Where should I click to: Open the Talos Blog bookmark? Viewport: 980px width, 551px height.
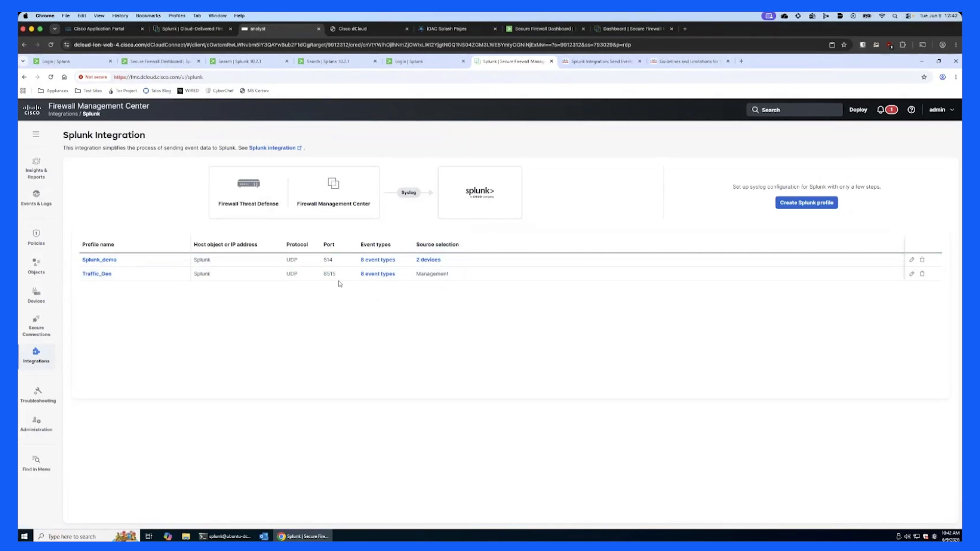tap(157, 91)
